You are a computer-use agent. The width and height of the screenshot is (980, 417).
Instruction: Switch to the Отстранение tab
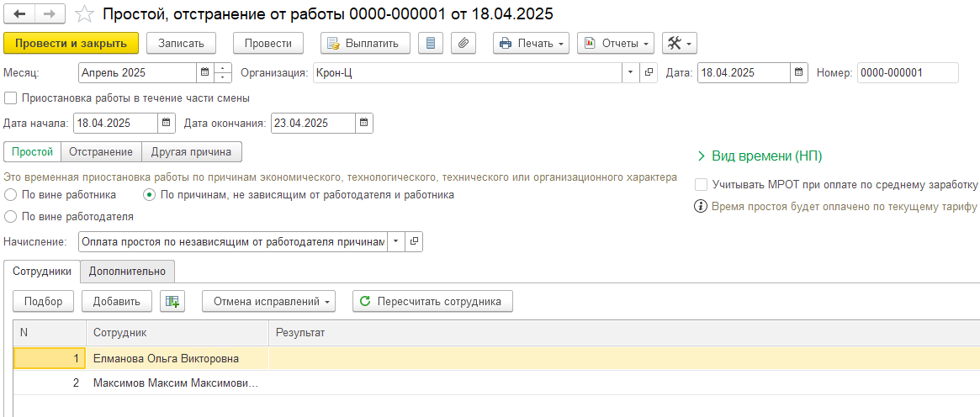[x=101, y=151]
